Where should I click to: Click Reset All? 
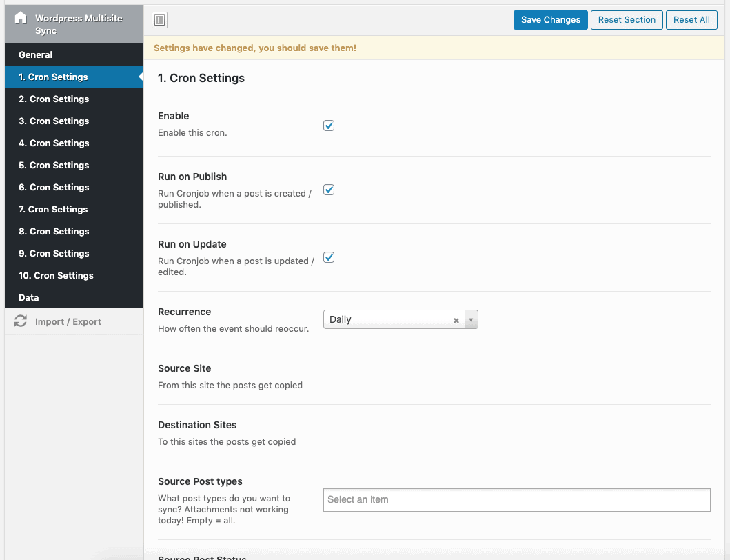click(691, 20)
